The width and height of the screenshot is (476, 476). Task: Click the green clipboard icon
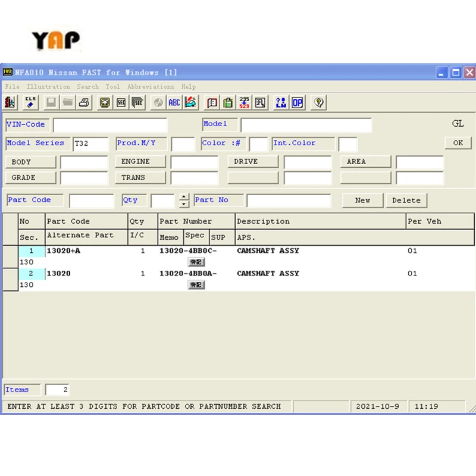[228, 102]
